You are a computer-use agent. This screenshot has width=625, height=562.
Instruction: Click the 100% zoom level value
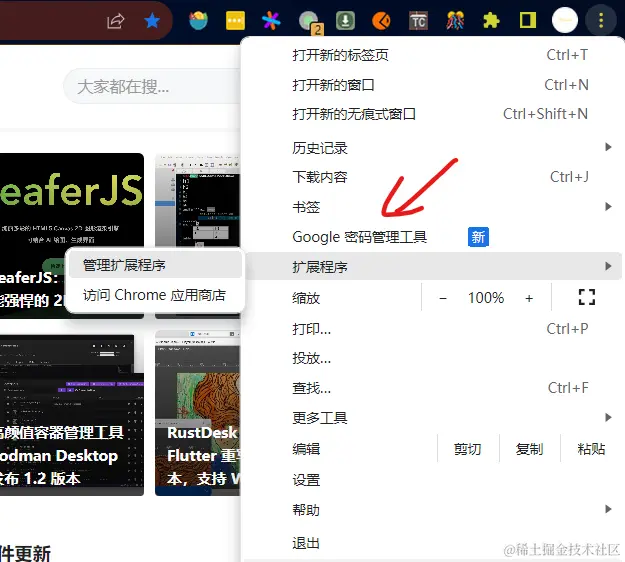[486, 298]
